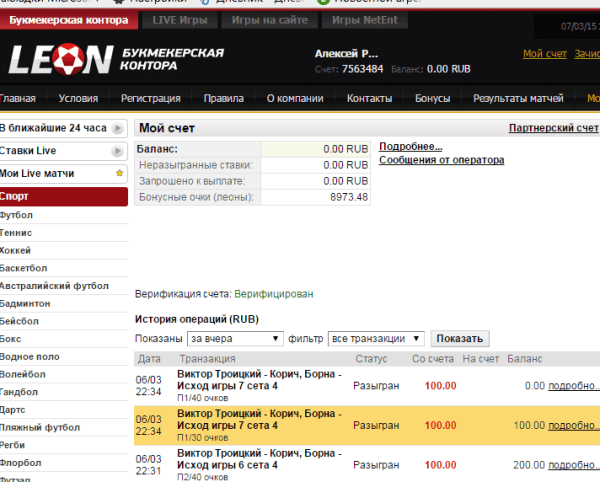Click the Показать button
Viewport: 600px width, 482px height.
point(460,339)
